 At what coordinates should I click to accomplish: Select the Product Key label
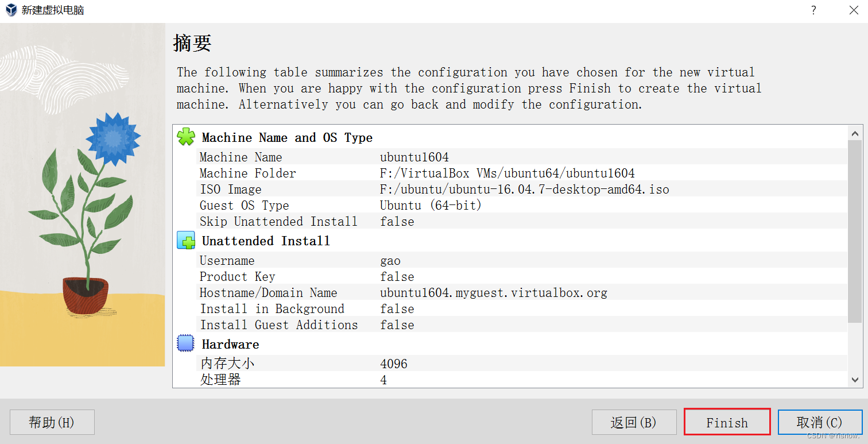(237, 277)
